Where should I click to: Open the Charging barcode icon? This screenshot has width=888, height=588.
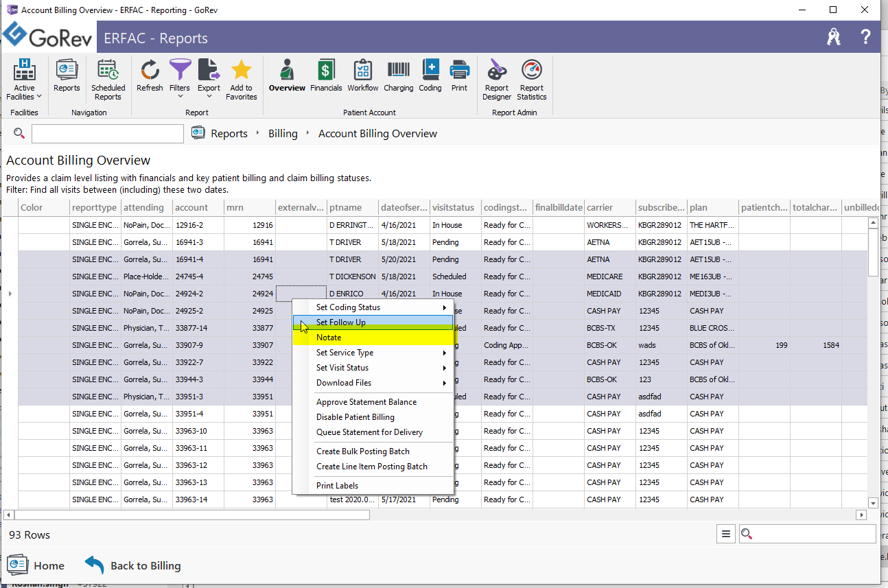coord(398,75)
